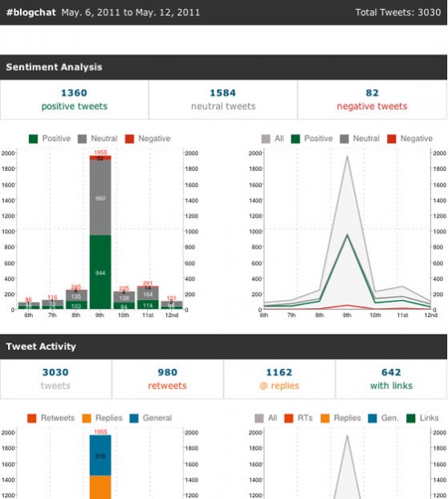The image size is (448, 499).
Task: Select the 642 with links card
Action: [391, 379]
